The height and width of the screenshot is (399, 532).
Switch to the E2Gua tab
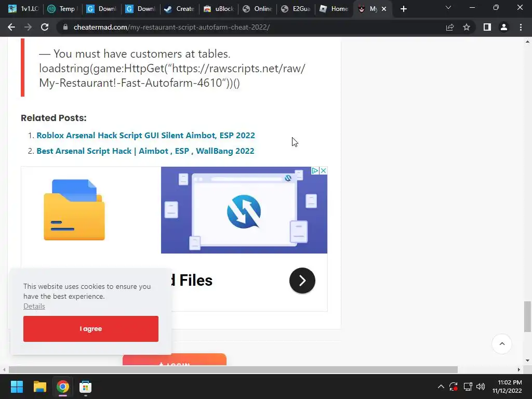(x=296, y=9)
